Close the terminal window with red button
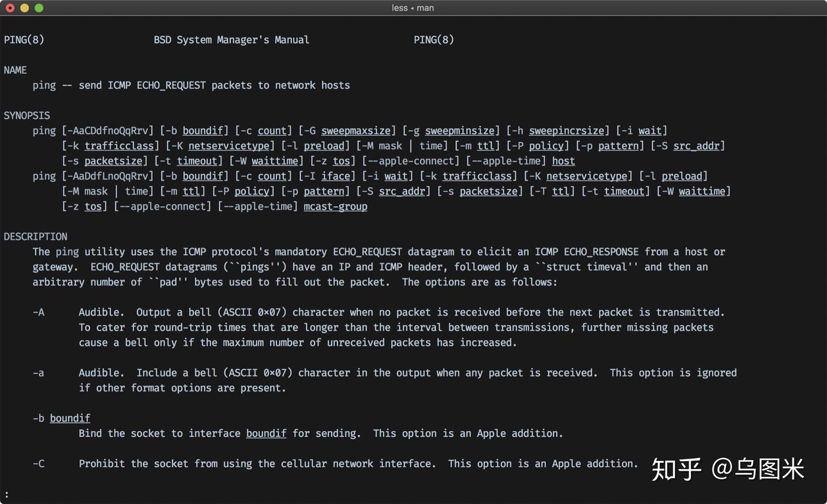The height and width of the screenshot is (504, 827). pos(10,8)
